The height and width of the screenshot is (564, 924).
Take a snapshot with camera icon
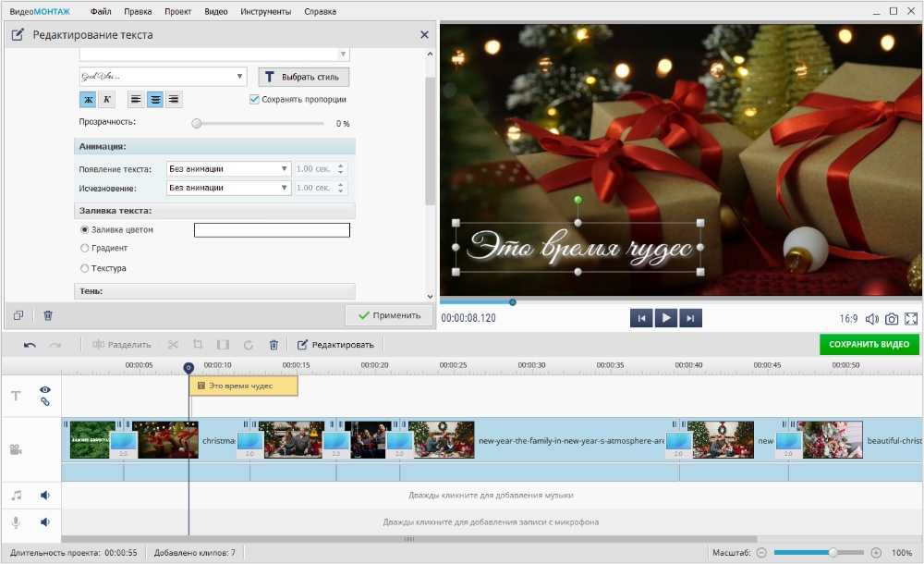[x=892, y=319]
